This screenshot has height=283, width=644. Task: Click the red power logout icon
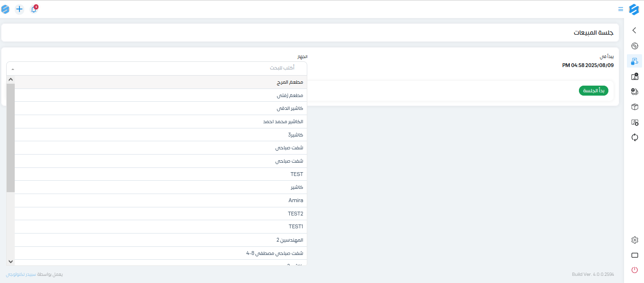(x=635, y=270)
